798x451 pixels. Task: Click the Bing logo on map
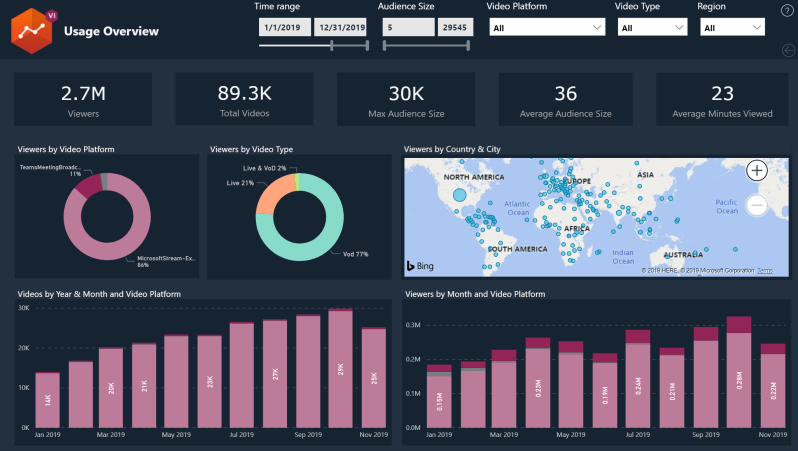pos(419,265)
